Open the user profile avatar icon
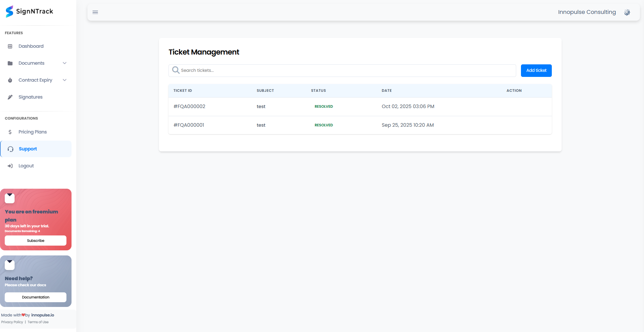The width and height of the screenshot is (644, 332). click(627, 12)
